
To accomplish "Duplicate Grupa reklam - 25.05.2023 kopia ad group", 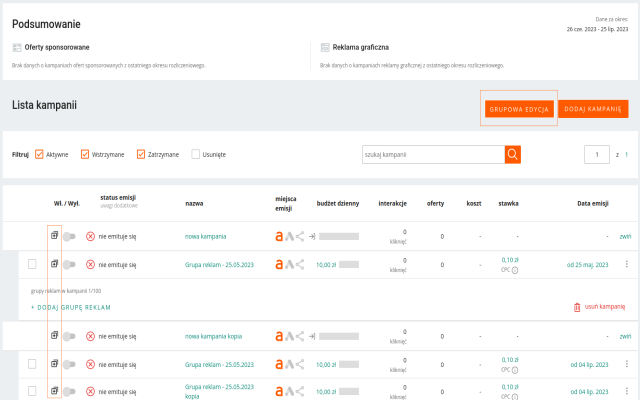I will click(54, 391).
